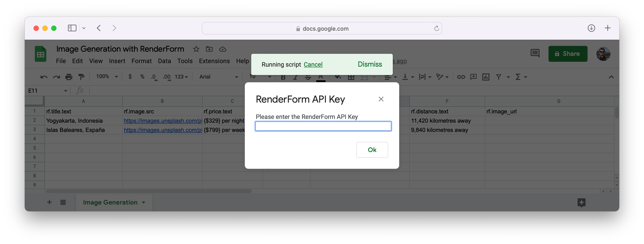Open the Google account avatar
The width and height of the screenshot is (644, 244).
click(603, 54)
